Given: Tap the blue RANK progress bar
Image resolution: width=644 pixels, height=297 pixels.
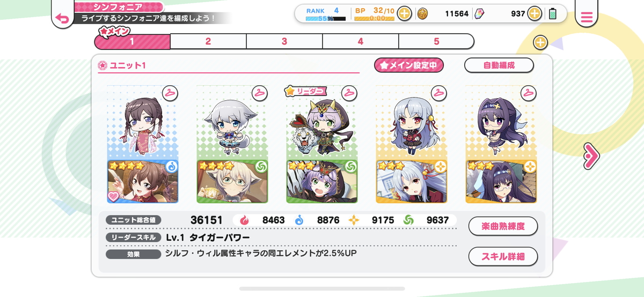Looking at the screenshot, I should 326,19.
